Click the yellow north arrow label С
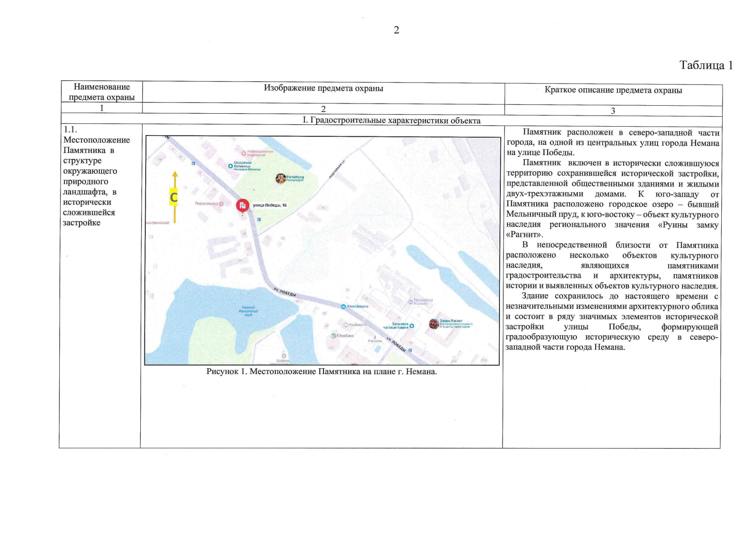Viewport: 756px width, 535px height. click(x=174, y=197)
